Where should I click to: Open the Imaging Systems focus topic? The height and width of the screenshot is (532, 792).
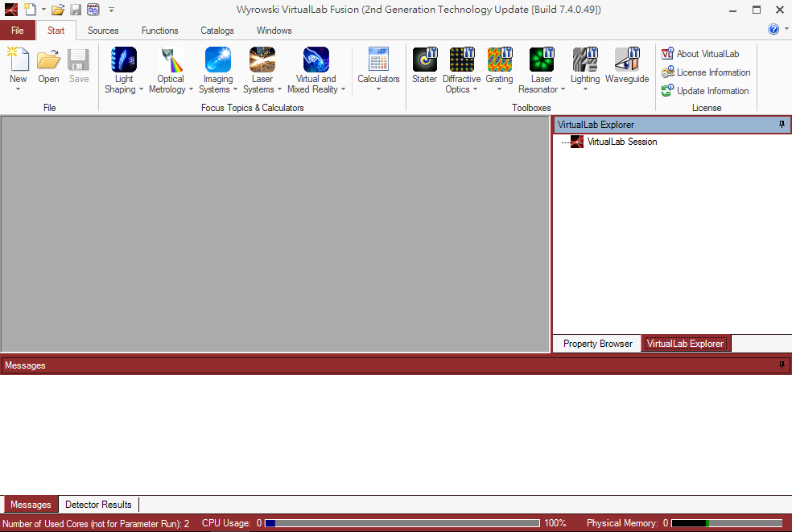coord(218,60)
